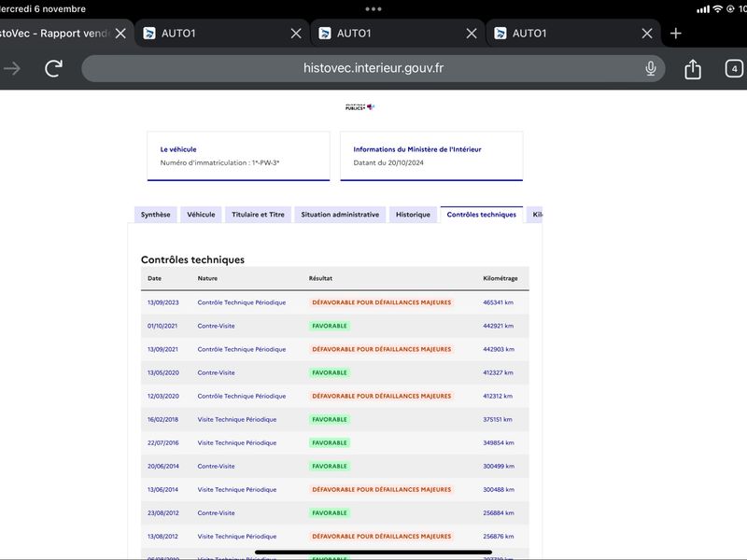Close the second AUTO1 tab
The image size is (747, 560).
472,34
